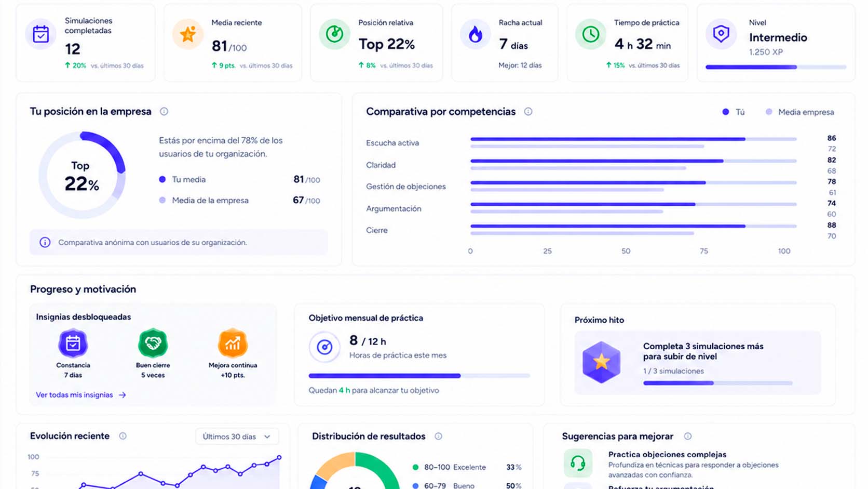The image size is (868, 489).
Task: Open info tooltip beside Tu posición en la empresa
Action: point(164,111)
